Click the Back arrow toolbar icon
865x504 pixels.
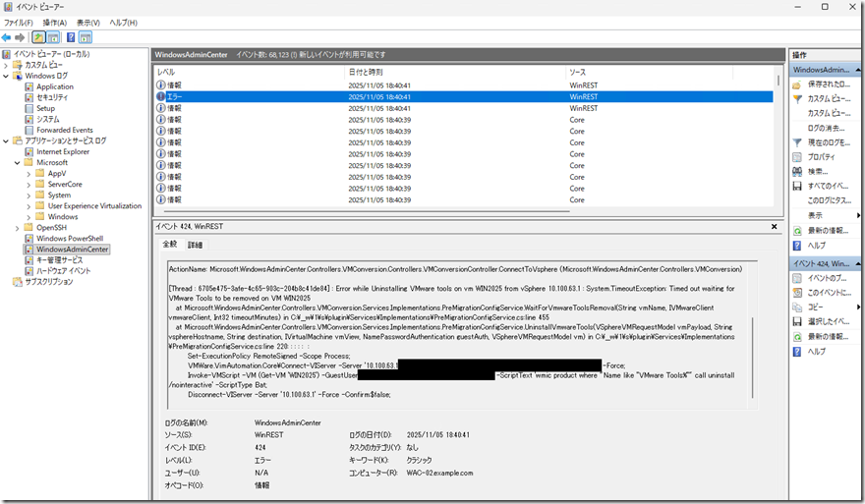[x=7, y=37]
